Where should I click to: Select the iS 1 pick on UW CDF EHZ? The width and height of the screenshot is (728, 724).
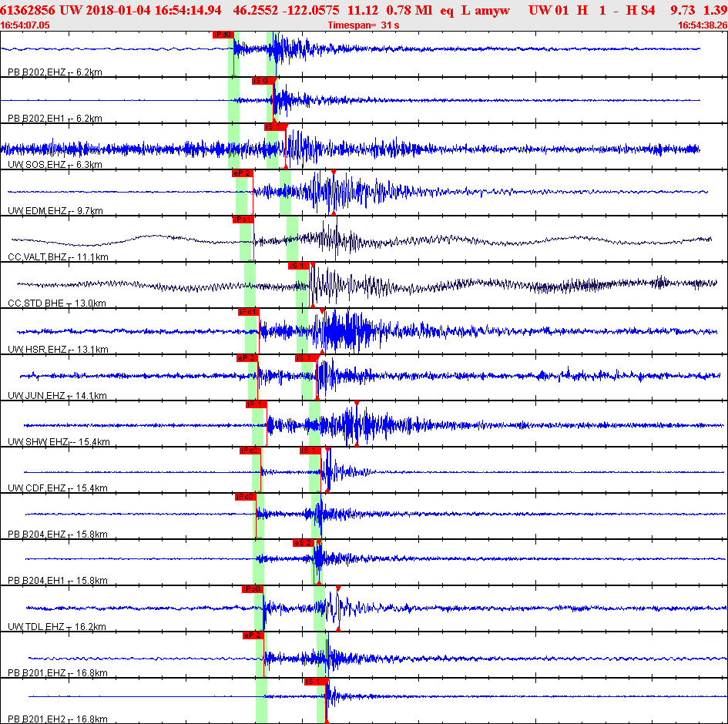(x=310, y=451)
